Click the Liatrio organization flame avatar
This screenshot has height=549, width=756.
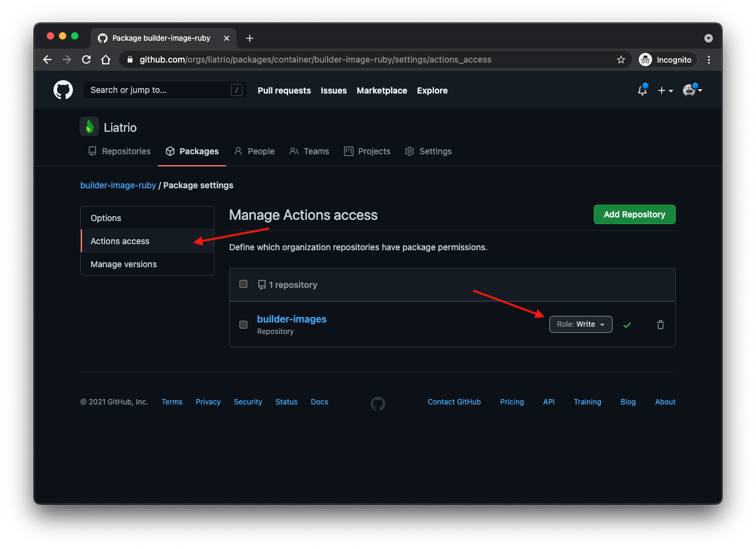click(89, 127)
